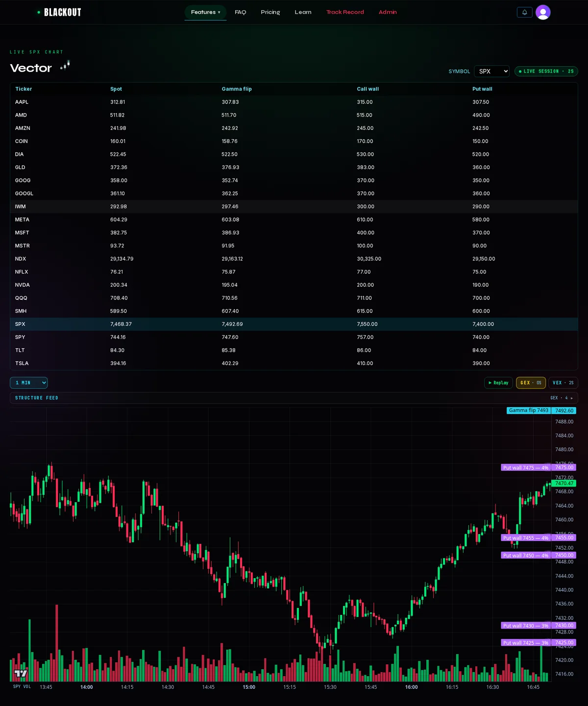Image resolution: width=588 pixels, height=706 pixels.
Task: Select the Put wall 7475 — 4% marker
Action: 526,468
